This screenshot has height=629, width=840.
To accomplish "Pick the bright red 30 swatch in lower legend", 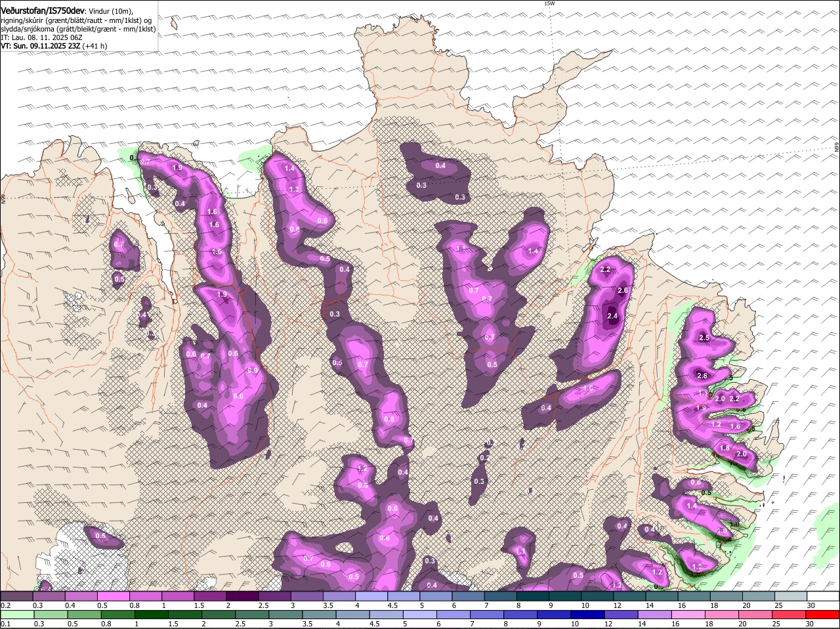I will (x=823, y=615).
